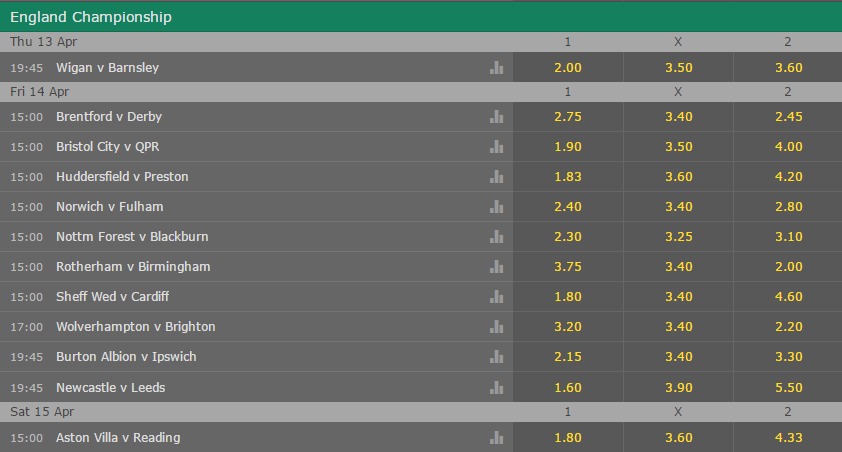Select Wigan home win odds 2.00
Viewport: 842px width, 452px height.
tap(568, 68)
